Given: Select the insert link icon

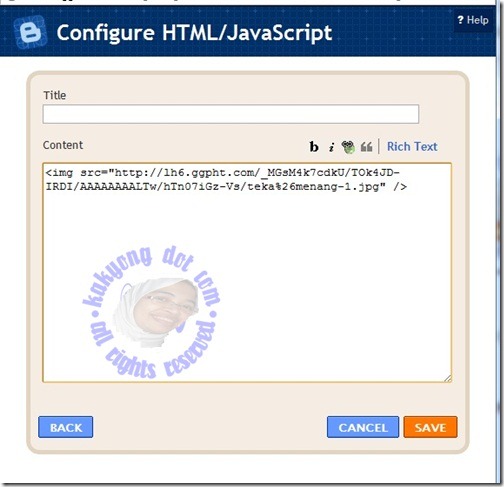Looking at the screenshot, I should point(348,147).
